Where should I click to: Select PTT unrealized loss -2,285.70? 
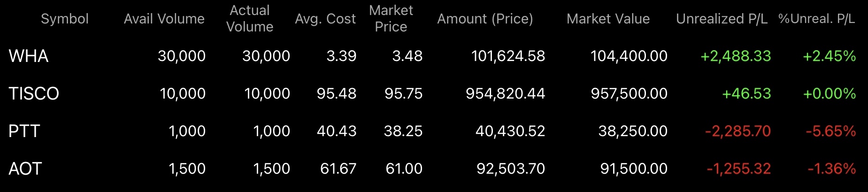pyautogui.click(x=738, y=131)
